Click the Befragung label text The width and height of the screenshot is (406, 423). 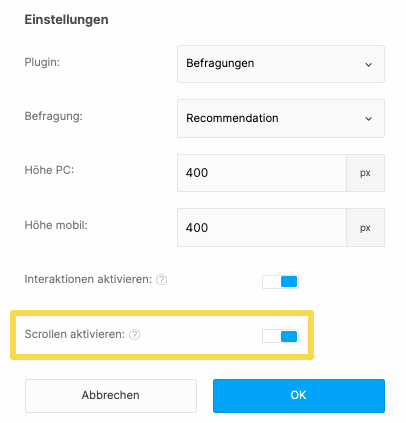pyautogui.click(x=53, y=117)
